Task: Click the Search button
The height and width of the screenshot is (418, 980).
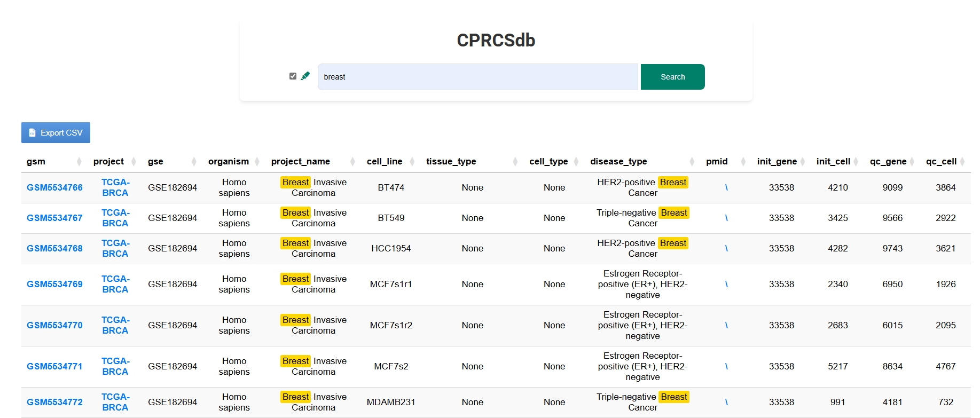Action: [x=672, y=77]
